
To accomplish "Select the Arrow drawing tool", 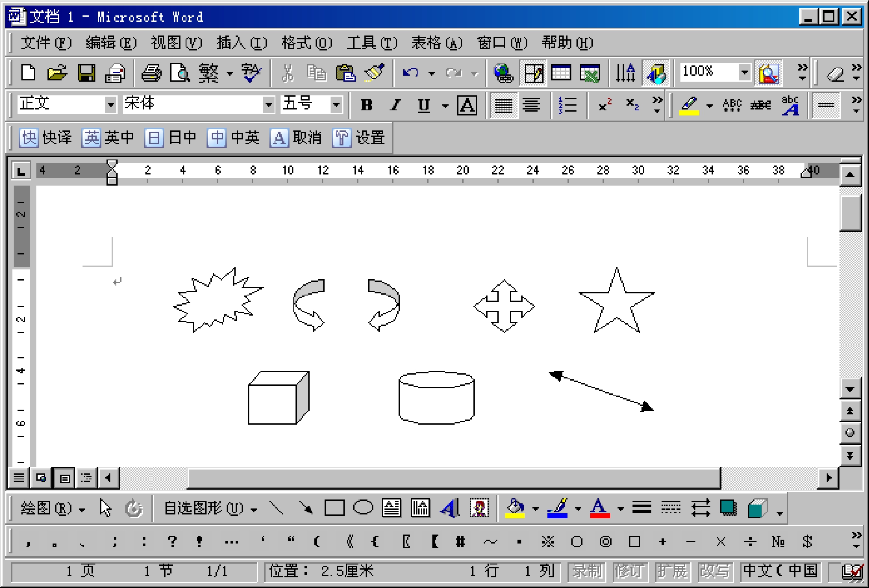I will click(x=306, y=508).
